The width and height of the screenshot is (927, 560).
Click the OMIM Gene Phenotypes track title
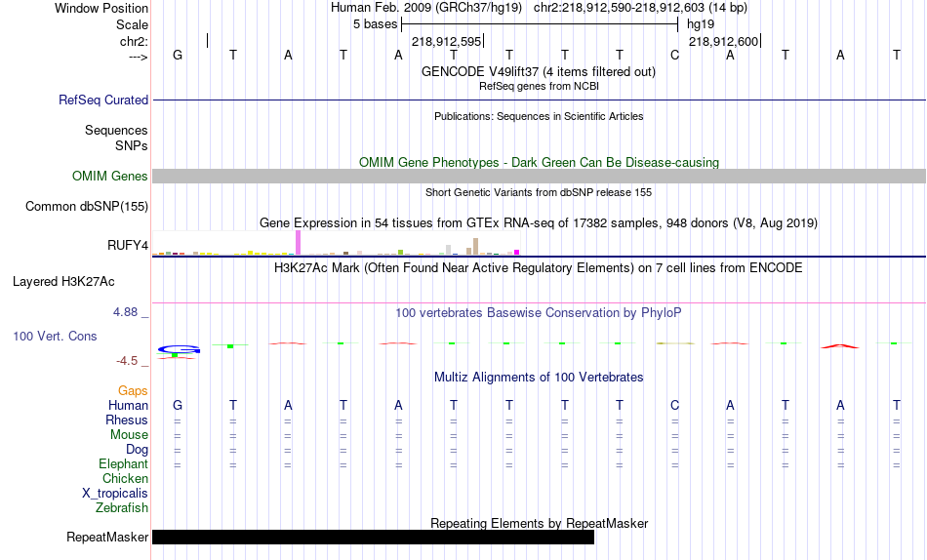click(539, 162)
